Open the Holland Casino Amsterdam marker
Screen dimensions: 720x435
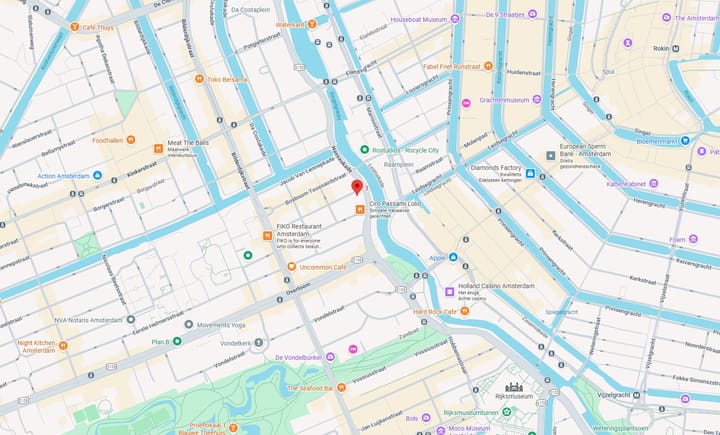450,292
